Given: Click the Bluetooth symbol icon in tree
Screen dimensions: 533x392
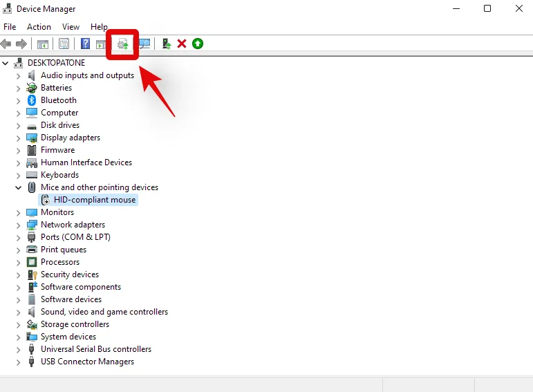Looking at the screenshot, I should (32, 100).
